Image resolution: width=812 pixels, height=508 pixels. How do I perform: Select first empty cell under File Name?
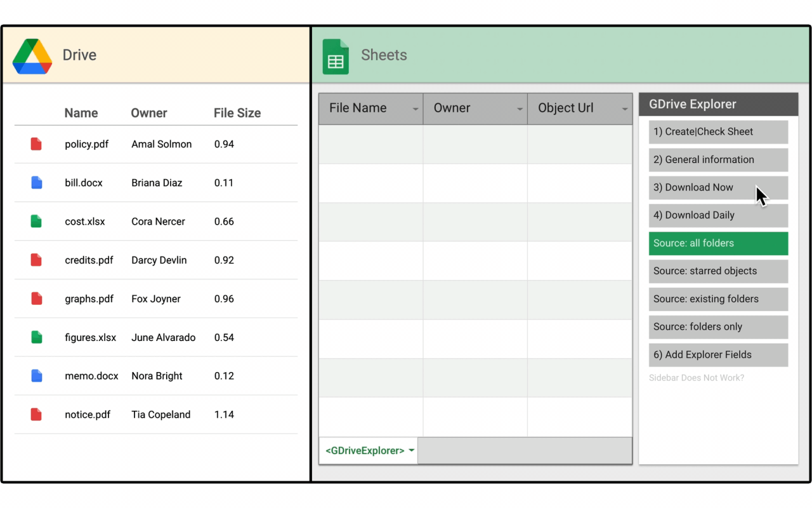(370, 145)
